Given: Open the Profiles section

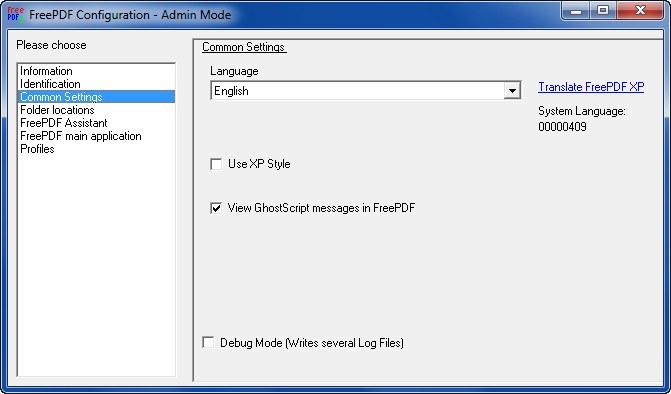Looking at the screenshot, I should click(x=96, y=149).
